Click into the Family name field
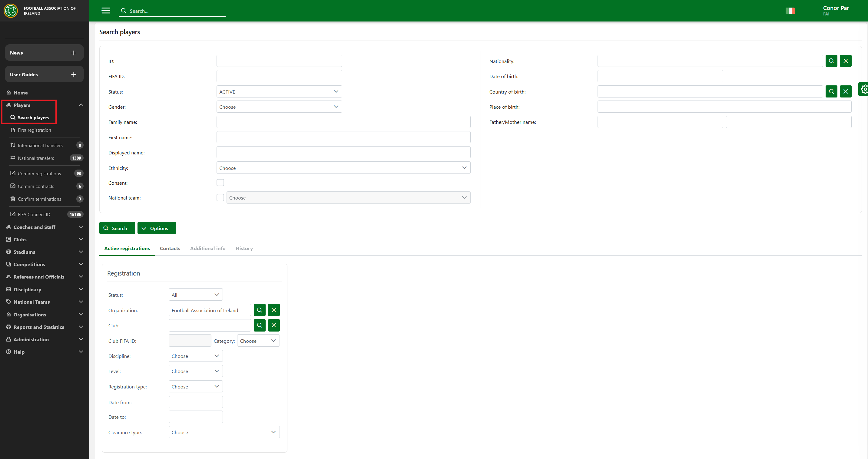This screenshot has height=459, width=868. click(343, 122)
